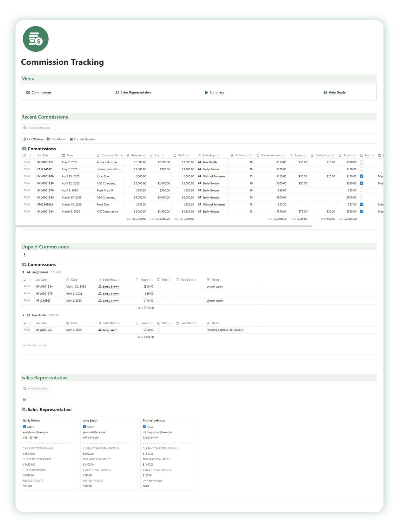This screenshot has width=399, height=532.
Task: Uncheck Paid box for INV0001250 row
Action: coord(362,183)
